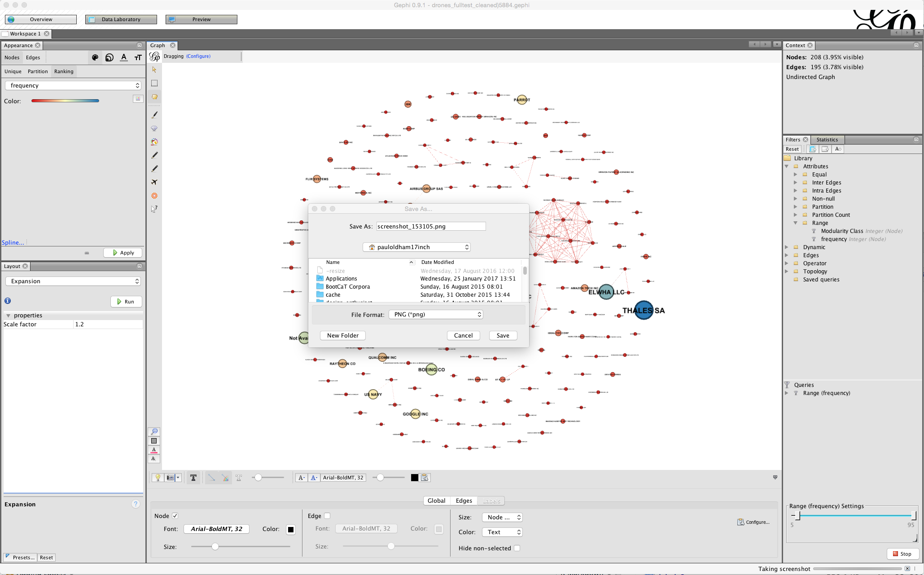Image resolution: width=924 pixels, height=575 pixels.
Task: Open label attributes configuration clipboard icon
Action: 425,478
